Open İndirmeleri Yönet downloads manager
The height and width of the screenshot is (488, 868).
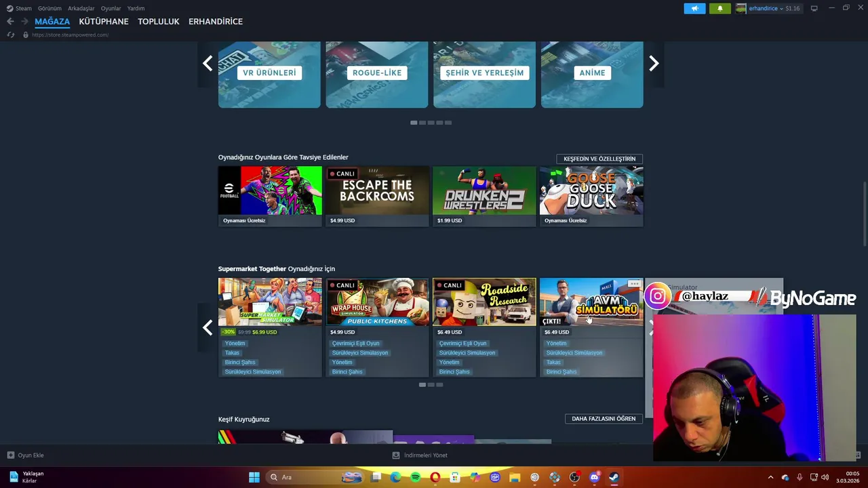420,455
